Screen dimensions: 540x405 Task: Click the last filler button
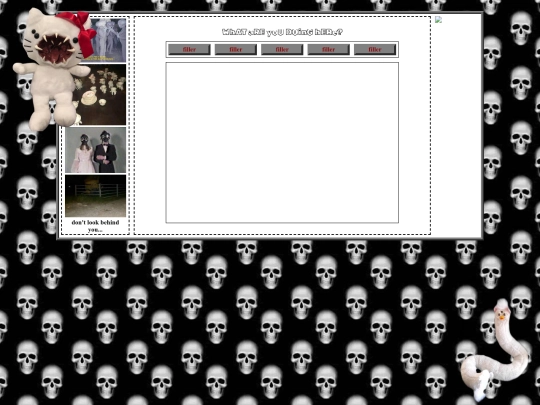pos(375,50)
